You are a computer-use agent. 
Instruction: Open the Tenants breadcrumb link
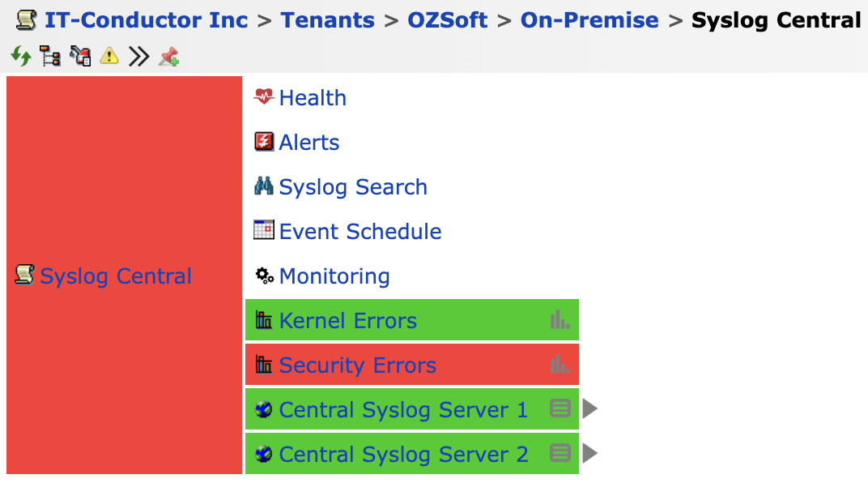[327, 19]
